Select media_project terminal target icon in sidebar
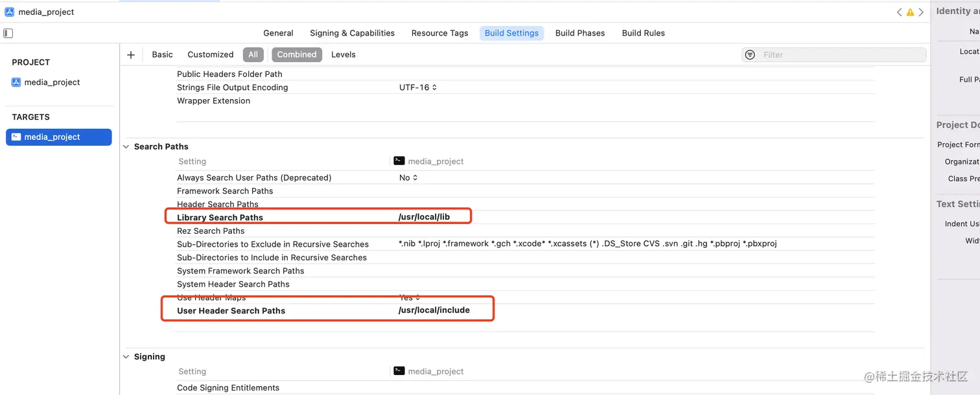The height and width of the screenshot is (395, 980). click(16, 137)
